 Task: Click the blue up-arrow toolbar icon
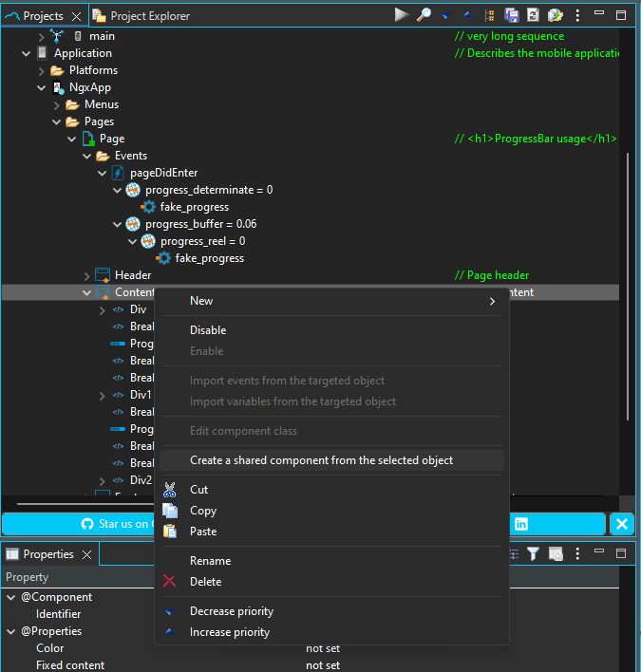pyautogui.click(x=466, y=15)
